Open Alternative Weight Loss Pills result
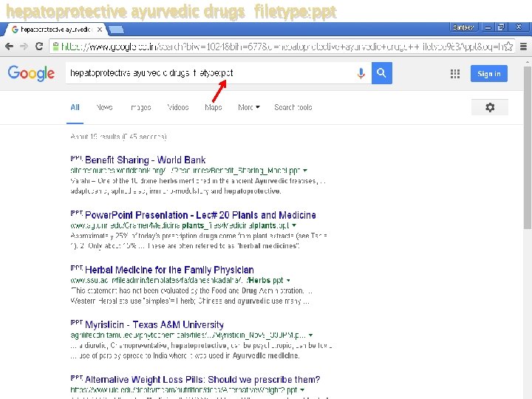This screenshot has width=532, height=399. pos(202,379)
